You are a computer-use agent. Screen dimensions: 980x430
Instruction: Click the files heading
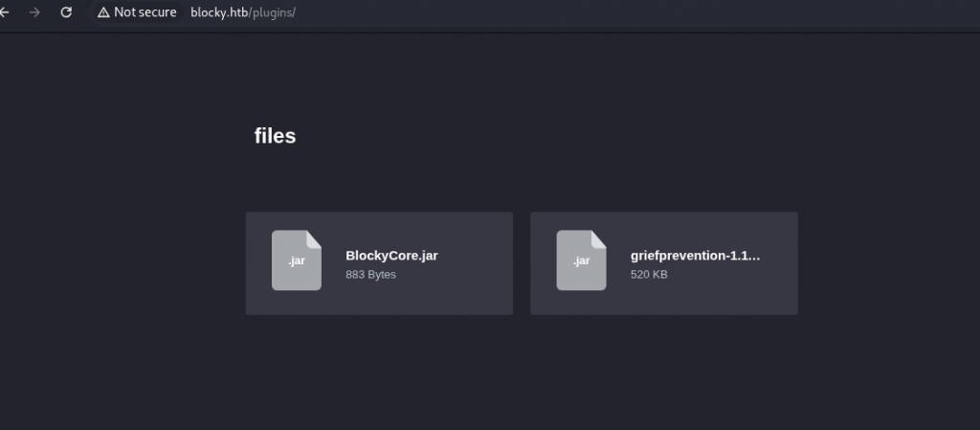click(x=275, y=136)
